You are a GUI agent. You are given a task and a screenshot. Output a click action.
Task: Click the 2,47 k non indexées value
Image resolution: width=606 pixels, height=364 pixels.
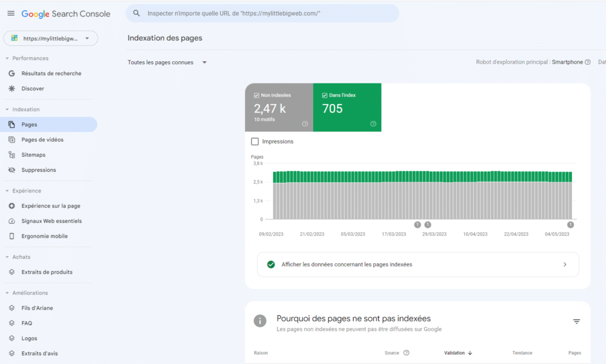click(x=270, y=108)
